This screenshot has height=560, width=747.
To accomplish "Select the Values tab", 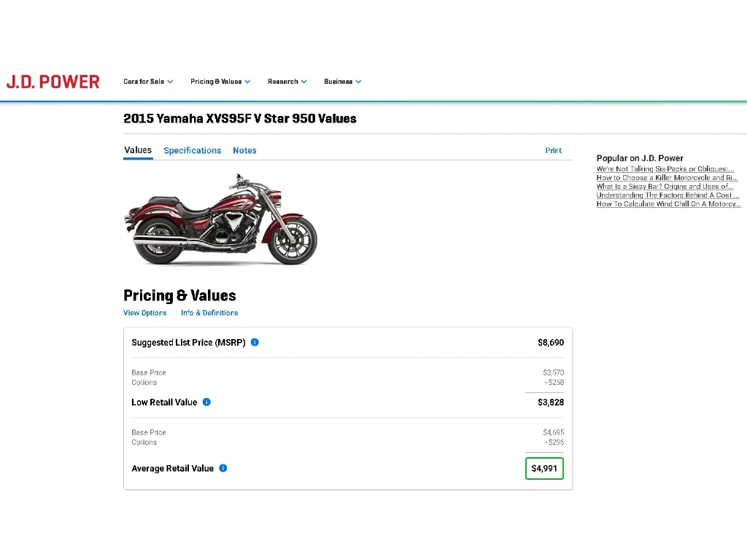I will [x=138, y=150].
